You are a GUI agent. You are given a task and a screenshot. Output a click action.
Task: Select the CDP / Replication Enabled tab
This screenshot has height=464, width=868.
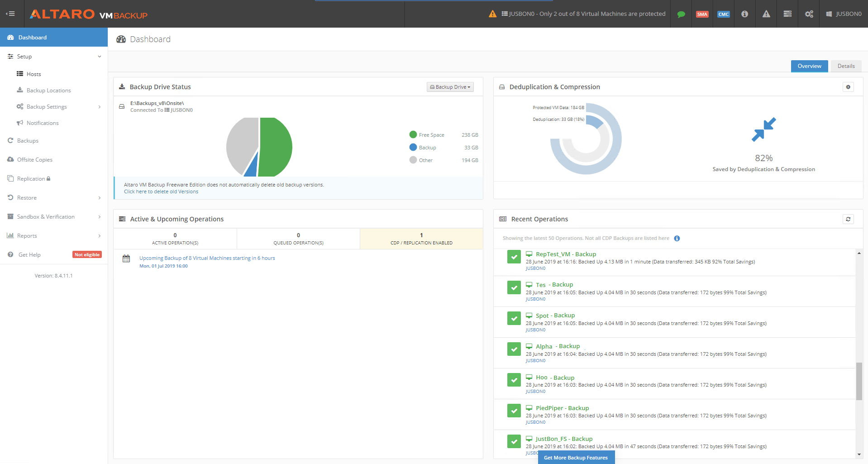pos(421,239)
